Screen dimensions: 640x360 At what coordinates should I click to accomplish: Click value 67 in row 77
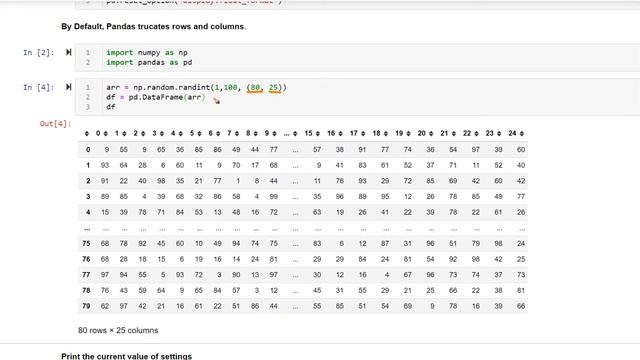[x=407, y=275]
